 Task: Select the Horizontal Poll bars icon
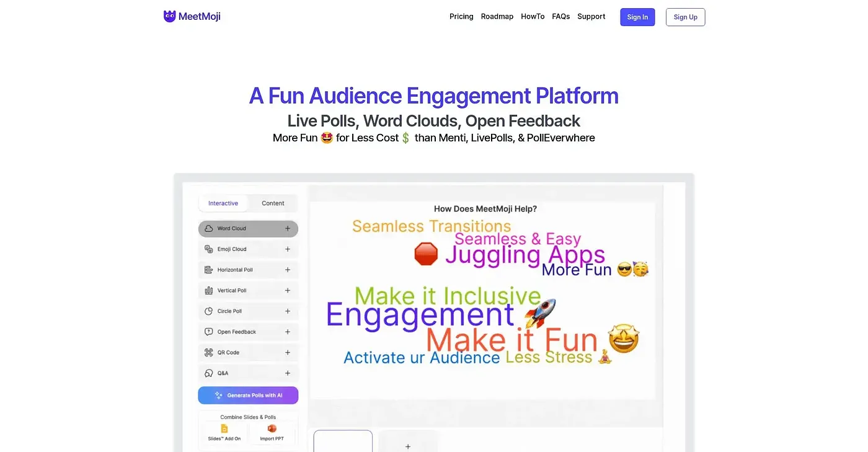tap(209, 270)
